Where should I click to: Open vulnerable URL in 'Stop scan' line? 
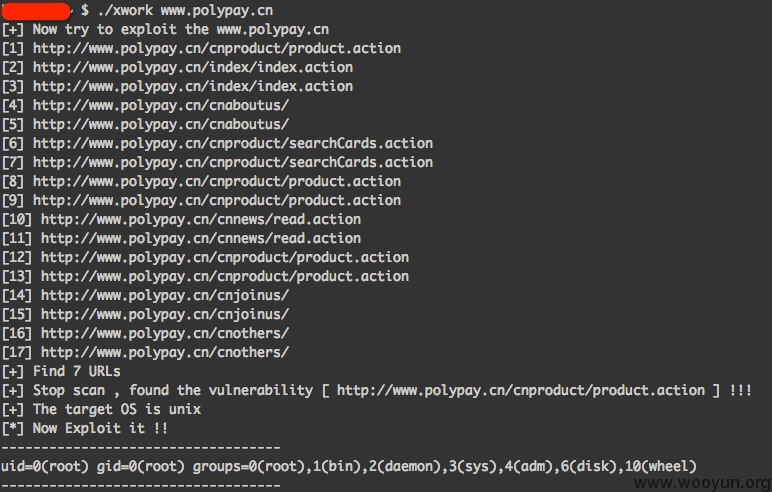[x=520, y=391]
